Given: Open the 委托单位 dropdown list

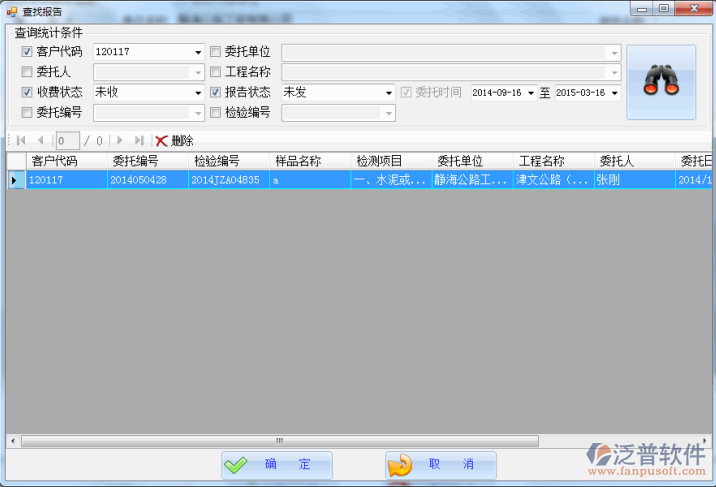Looking at the screenshot, I should click(x=614, y=53).
